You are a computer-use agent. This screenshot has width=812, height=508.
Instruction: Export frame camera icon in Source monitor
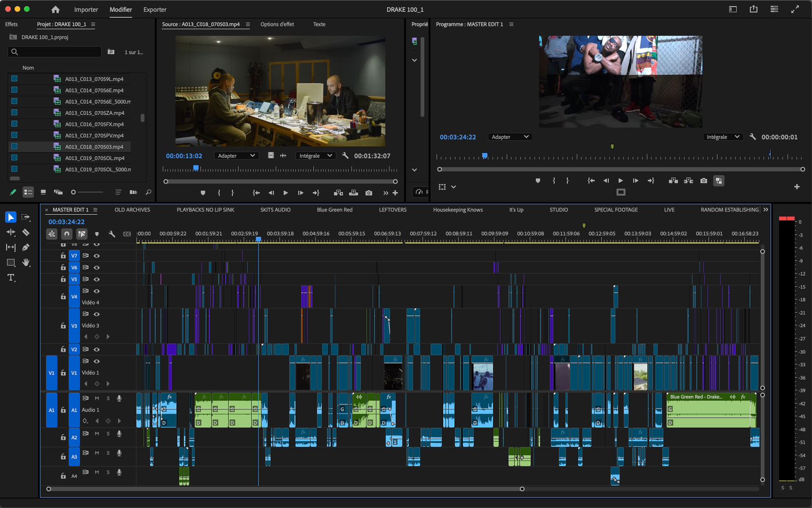368,193
